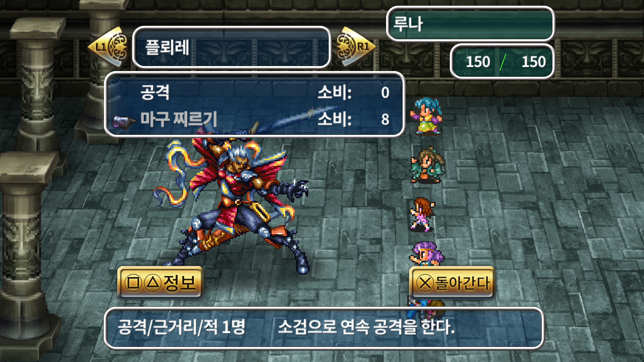
Task: Click the 돌아간다 return button
Action: tap(452, 283)
